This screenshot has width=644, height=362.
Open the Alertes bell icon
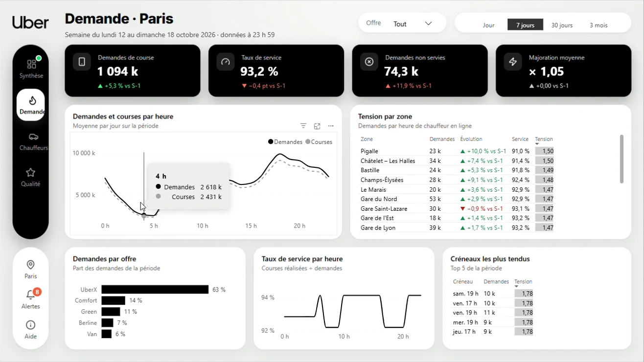click(30, 294)
